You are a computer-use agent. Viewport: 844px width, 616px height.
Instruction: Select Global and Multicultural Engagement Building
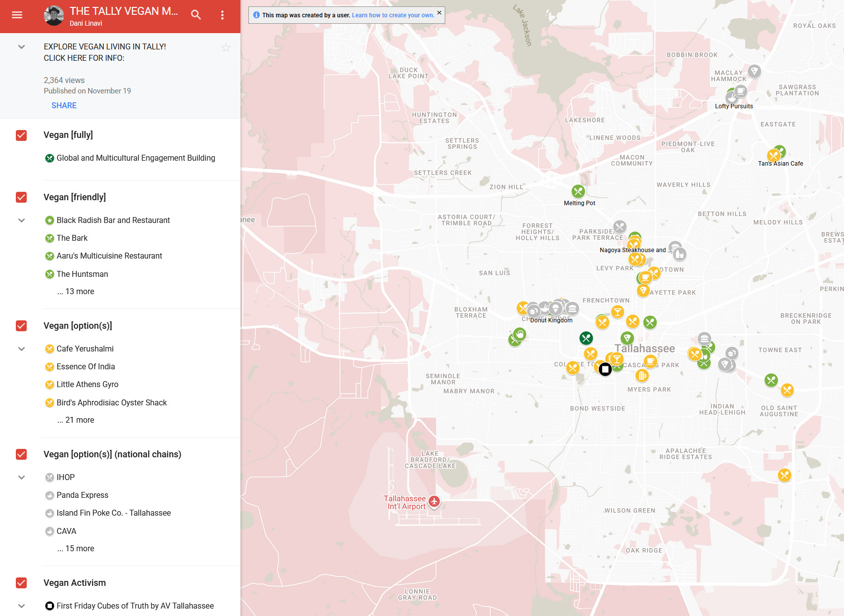click(136, 158)
